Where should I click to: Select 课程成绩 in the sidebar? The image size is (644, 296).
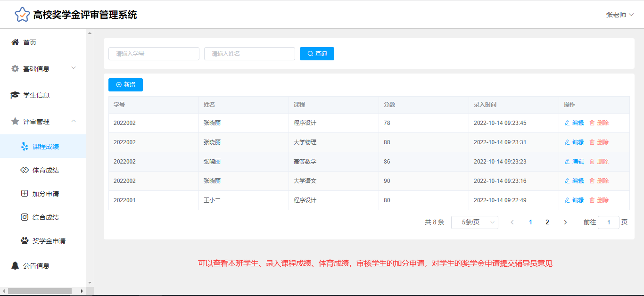pos(45,147)
